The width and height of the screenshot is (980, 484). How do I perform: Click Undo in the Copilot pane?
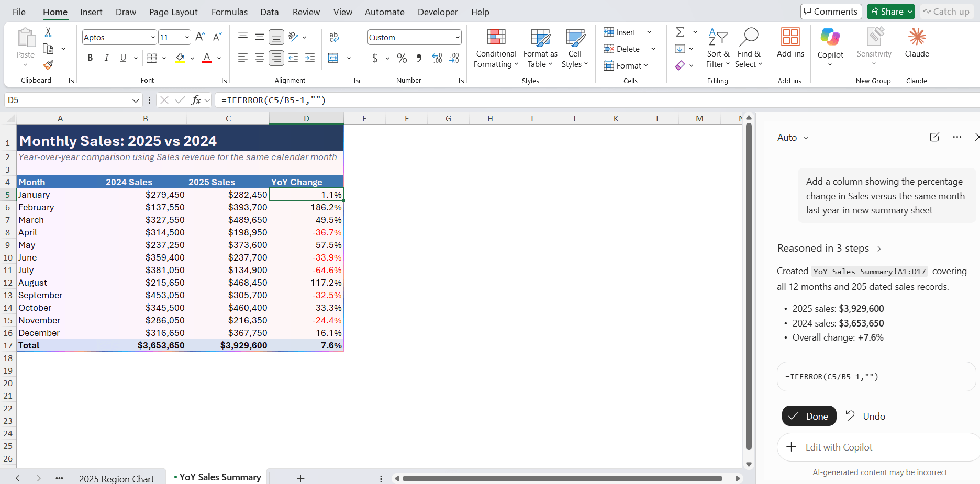(865, 416)
